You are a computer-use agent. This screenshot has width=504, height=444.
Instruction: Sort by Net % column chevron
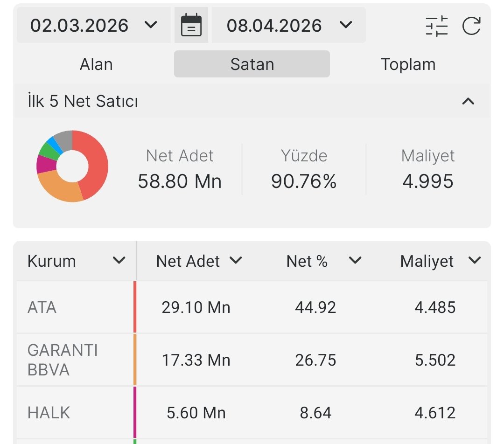355,260
